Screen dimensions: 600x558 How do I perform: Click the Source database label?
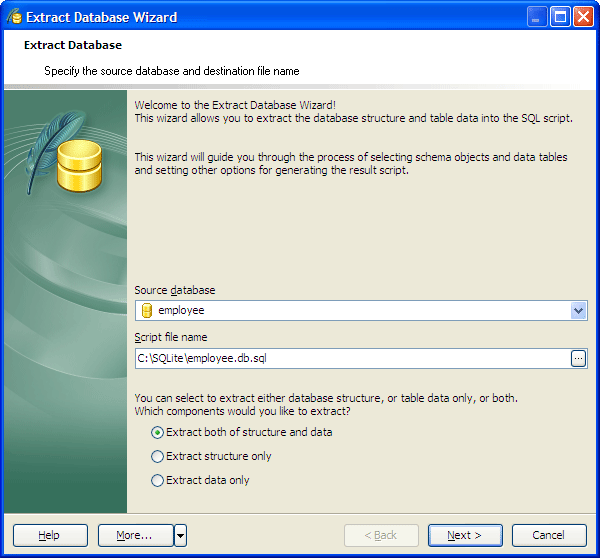[x=175, y=290]
